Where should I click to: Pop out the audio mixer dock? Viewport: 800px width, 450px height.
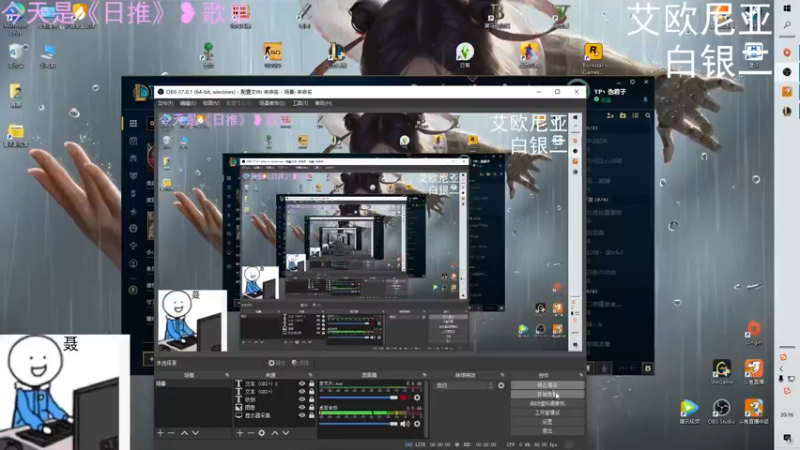coord(424,375)
